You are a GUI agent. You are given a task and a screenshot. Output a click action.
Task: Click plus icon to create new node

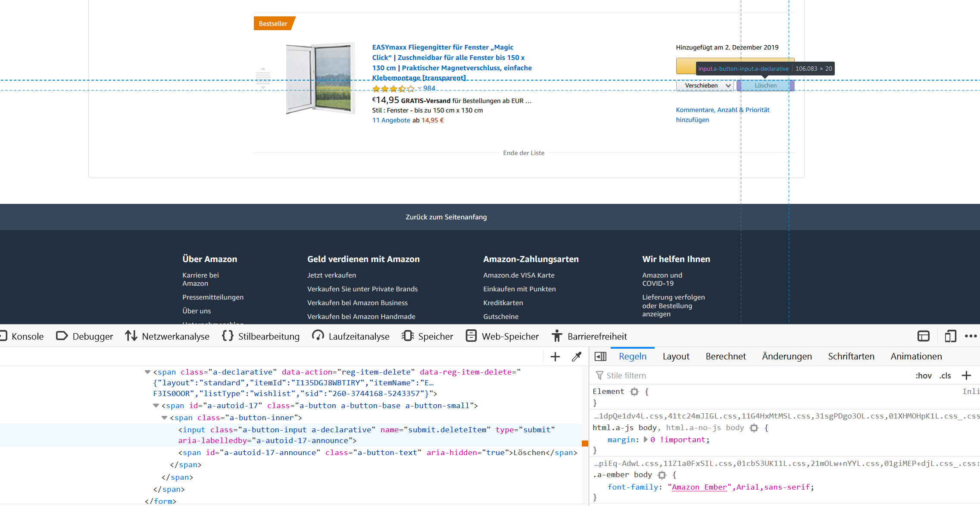555,356
